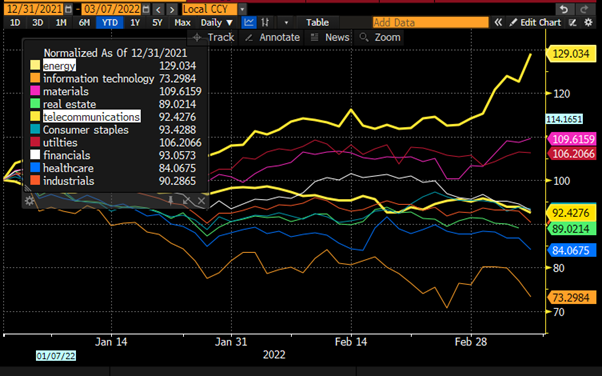Select the 5Y range tab
602x376 pixels.
point(157,22)
